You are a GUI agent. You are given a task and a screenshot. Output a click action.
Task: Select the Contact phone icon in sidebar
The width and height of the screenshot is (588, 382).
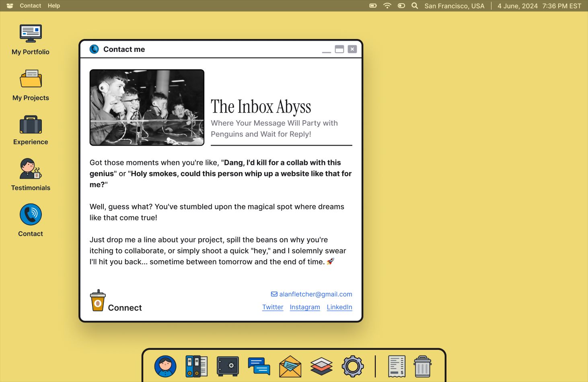click(31, 214)
